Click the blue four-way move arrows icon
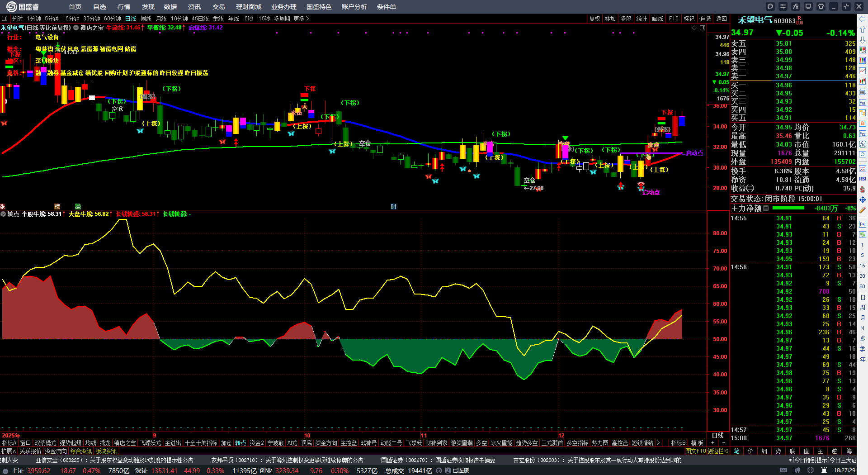This screenshot has width=868, height=475. tap(863, 199)
